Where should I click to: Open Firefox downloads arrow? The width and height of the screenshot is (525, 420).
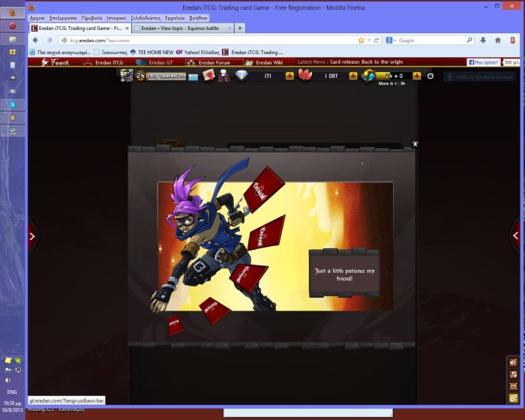(483, 40)
